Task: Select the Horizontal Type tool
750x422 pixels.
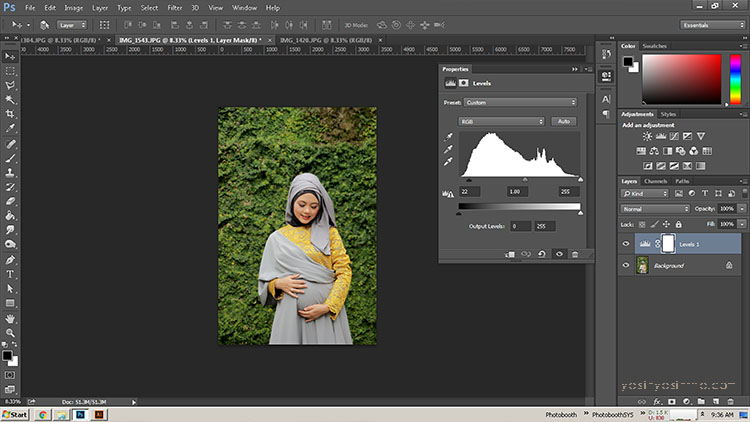Action: click(10, 273)
